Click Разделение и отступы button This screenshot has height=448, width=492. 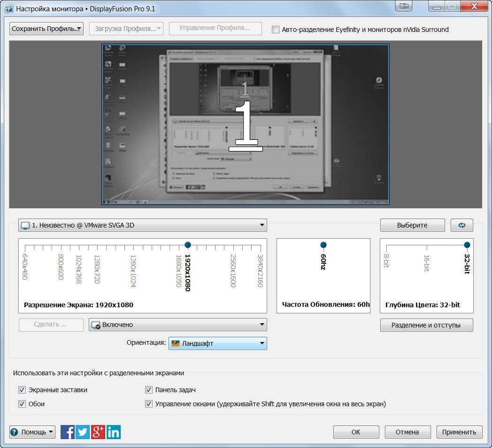(x=426, y=325)
